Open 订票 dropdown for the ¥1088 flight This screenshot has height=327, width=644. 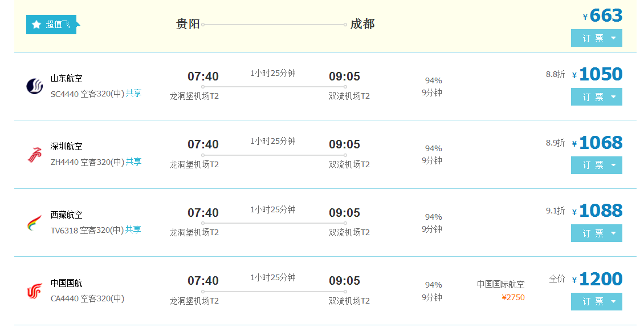pyautogui.click(x=596, y=233)
